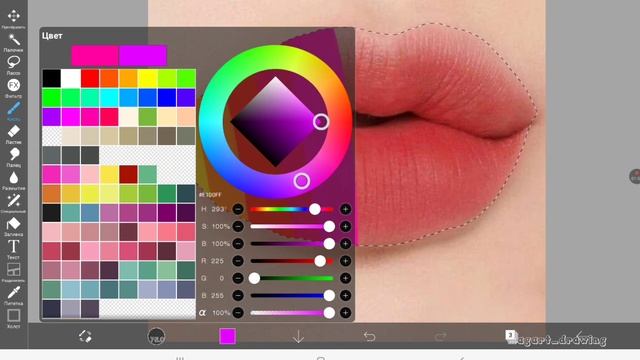Click the alpha opacity slider knob
This screenshot has height=360, width=640.
pos(329,313)
